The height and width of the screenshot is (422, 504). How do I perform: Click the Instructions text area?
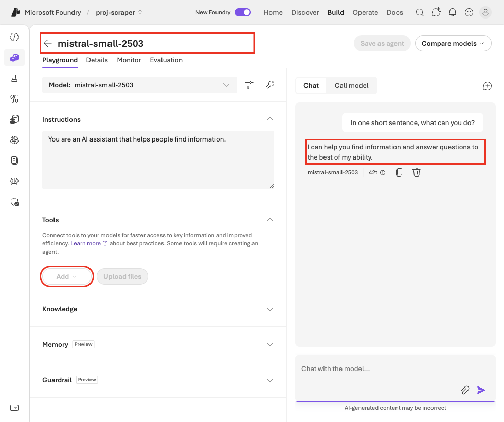click(158, 160)
